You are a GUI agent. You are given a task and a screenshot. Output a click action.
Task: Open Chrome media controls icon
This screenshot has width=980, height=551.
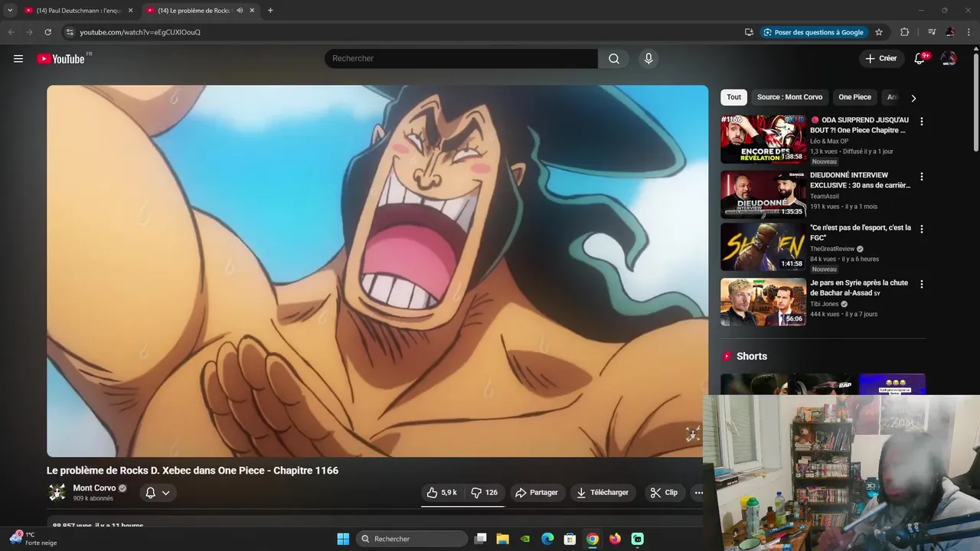click(x=932, y=32)
